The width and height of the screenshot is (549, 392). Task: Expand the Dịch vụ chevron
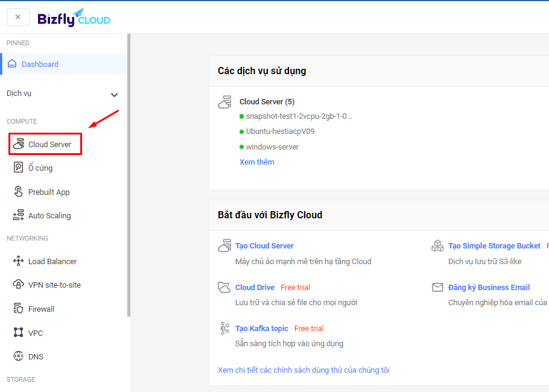point(114,95)
